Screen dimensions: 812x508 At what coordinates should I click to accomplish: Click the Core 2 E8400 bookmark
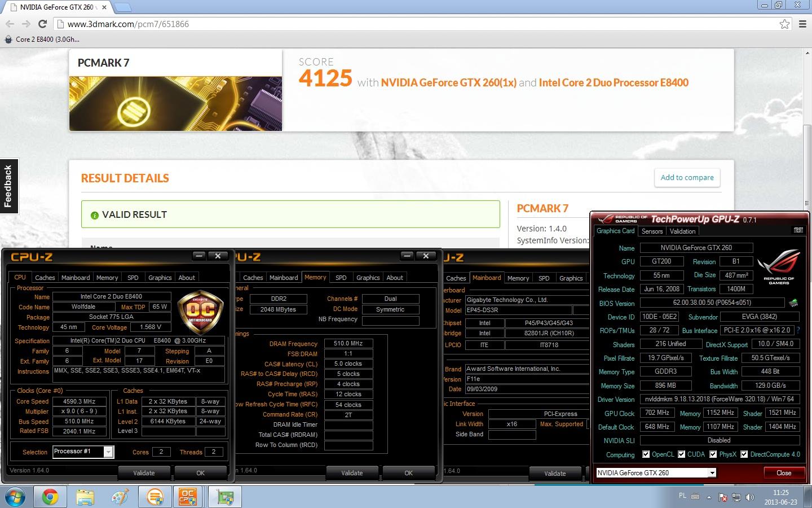click(x=42, y=40)
